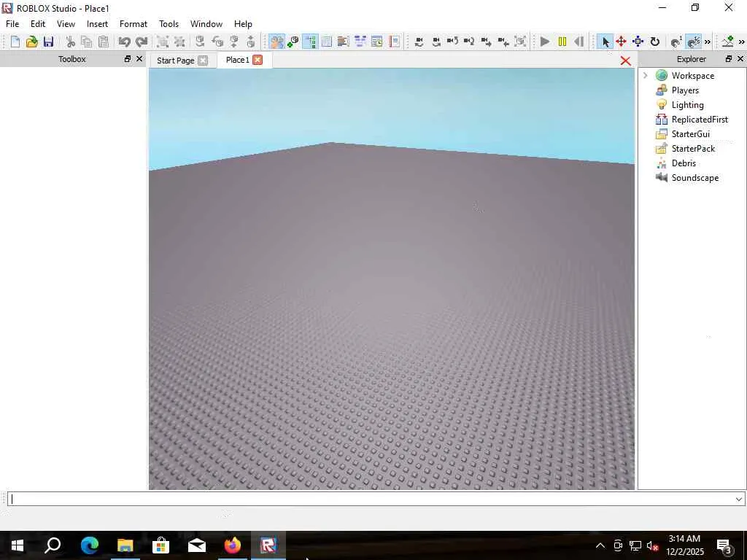Toggle the Output panel toolbar button

[x=343, y=42]
